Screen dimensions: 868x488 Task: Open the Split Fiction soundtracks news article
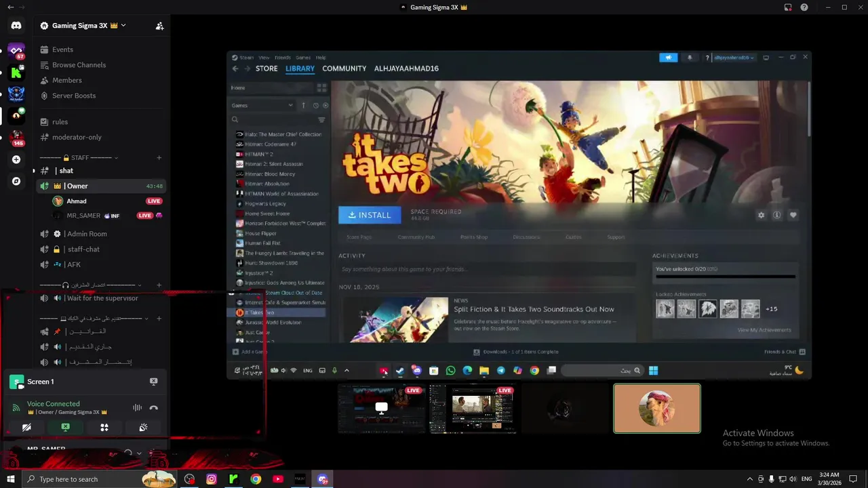pyautogui.click(x=534, y=309)
